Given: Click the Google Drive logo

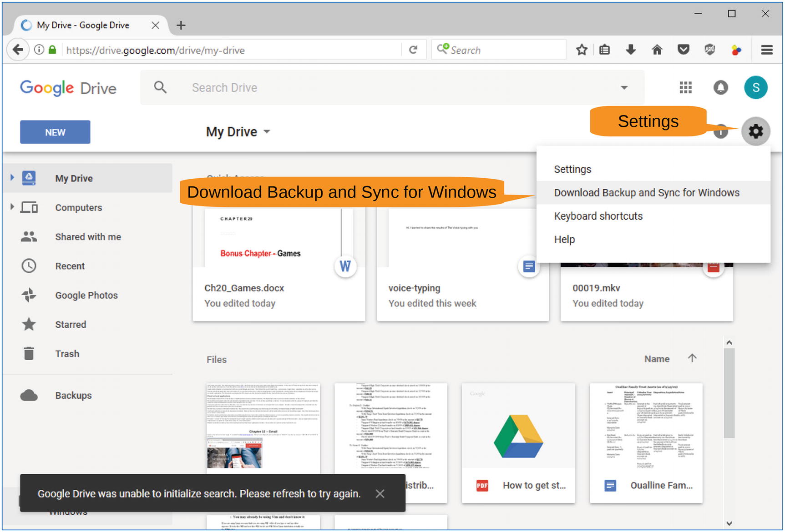Looking at the screenshot, I should pos(68,88).
